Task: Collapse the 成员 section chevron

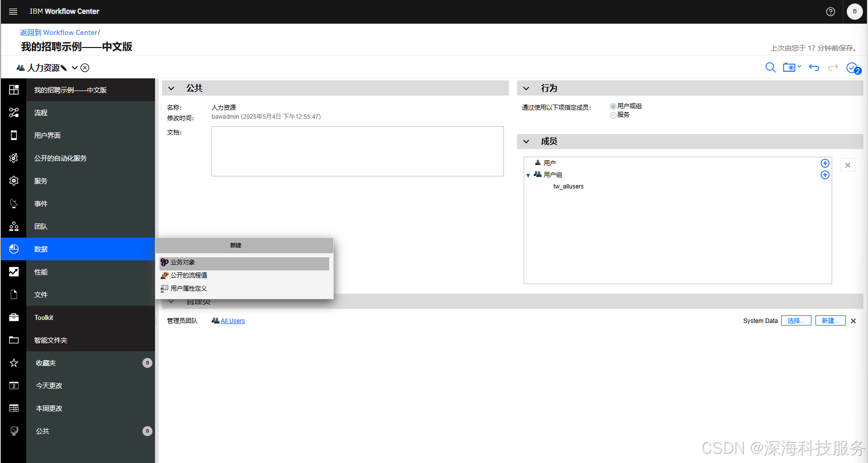Action: [526, 142]
